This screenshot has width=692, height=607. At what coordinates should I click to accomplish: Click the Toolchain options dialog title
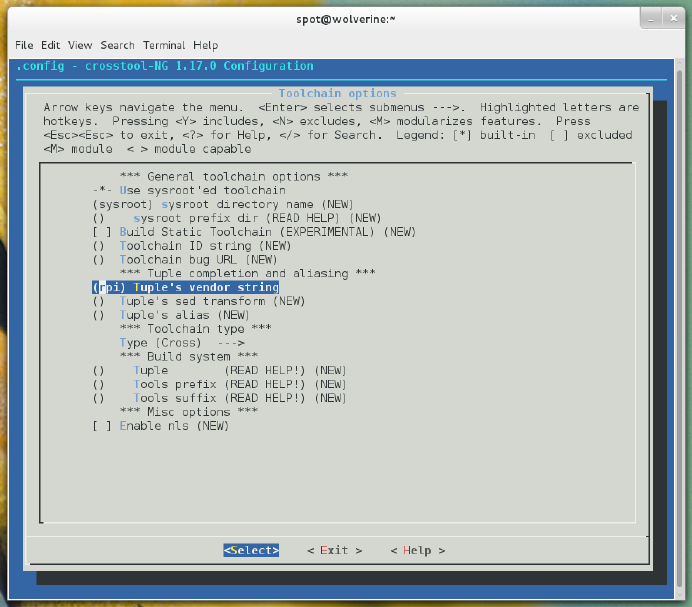pos(338,93)
